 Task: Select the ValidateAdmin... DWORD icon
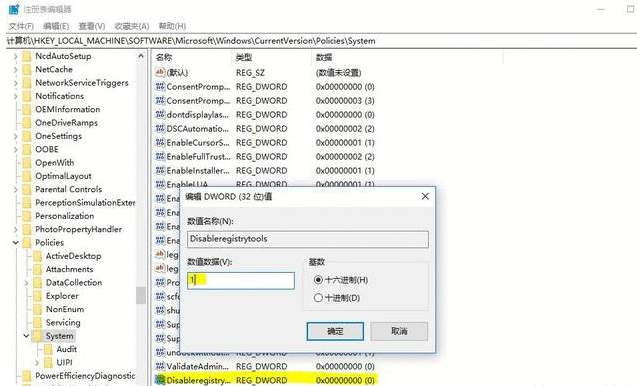[160, 366]
